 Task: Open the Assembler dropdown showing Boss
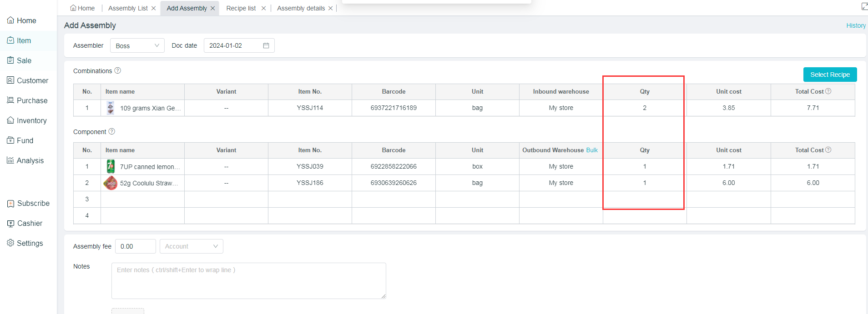[137, 45]
